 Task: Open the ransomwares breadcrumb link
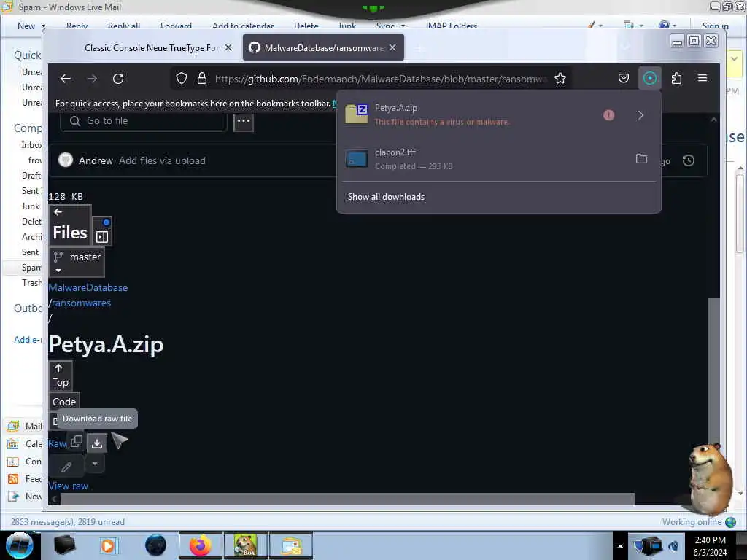82,303
